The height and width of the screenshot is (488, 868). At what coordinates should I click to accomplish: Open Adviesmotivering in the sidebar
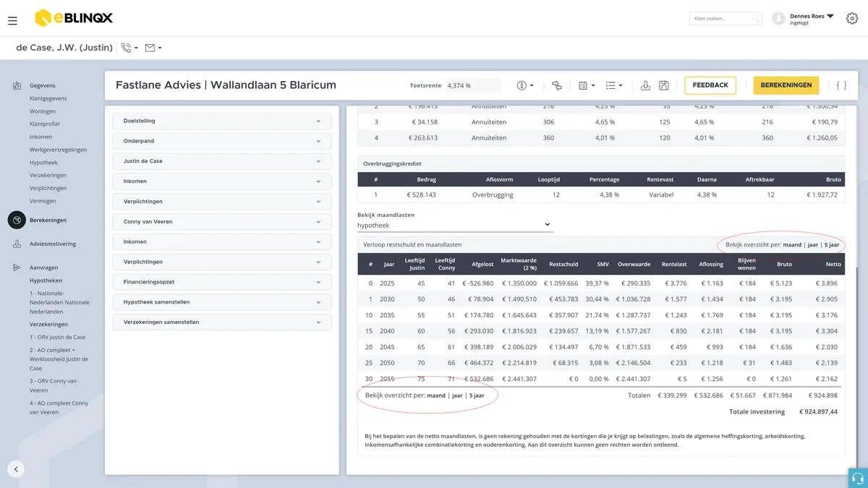53,244
